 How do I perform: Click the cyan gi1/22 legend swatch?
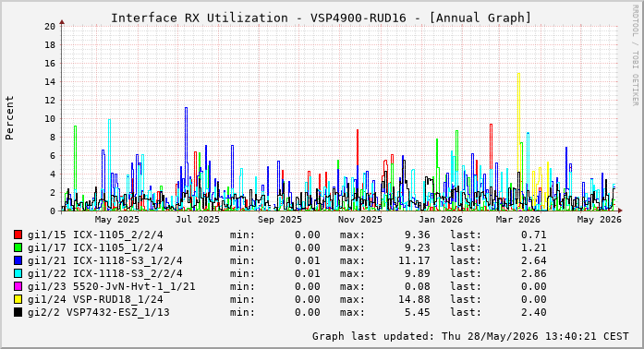point(18,273)
